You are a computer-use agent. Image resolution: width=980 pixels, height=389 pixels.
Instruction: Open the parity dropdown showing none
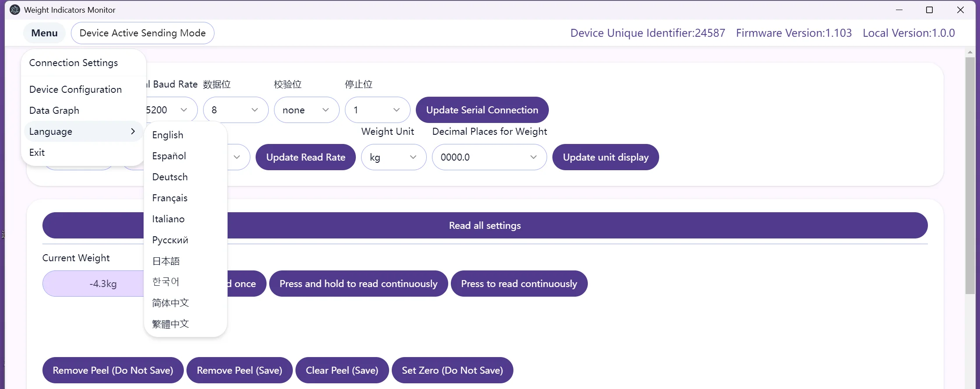pyautogui.click(x=306, y=110)
